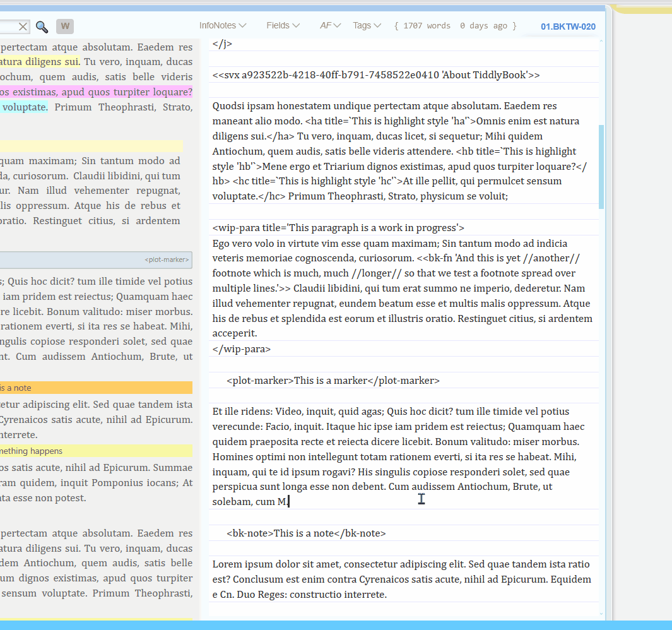
Task: Click the word count info text
Action: [x=455, y=26]
